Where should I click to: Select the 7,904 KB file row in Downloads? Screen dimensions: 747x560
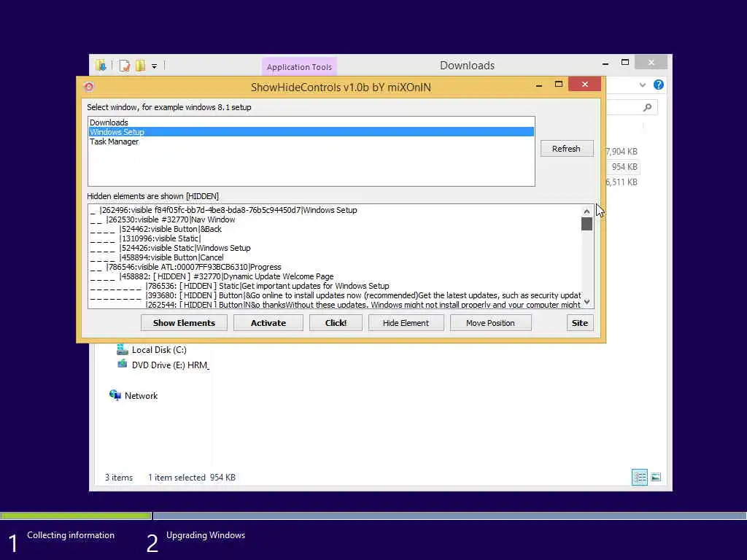point(622,152)
